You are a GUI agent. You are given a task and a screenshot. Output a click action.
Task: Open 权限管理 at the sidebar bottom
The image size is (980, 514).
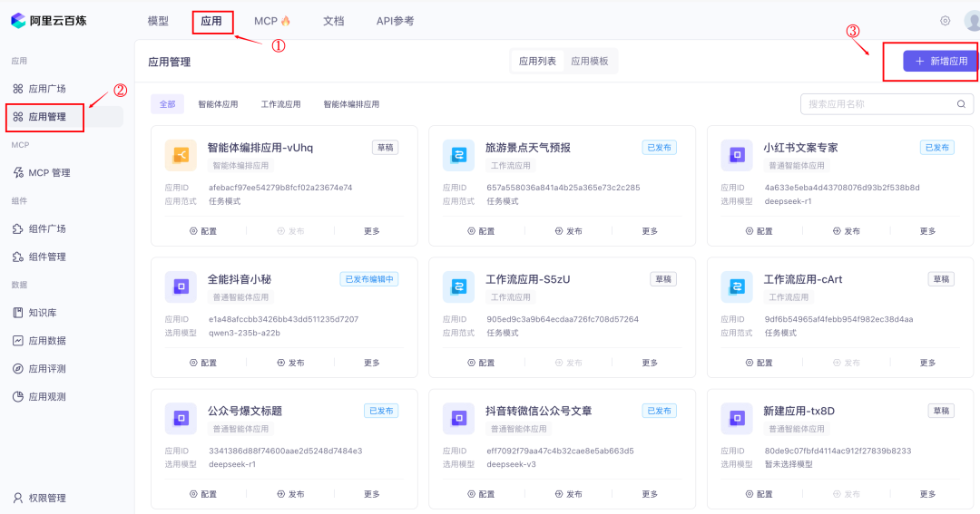[39, 498]
